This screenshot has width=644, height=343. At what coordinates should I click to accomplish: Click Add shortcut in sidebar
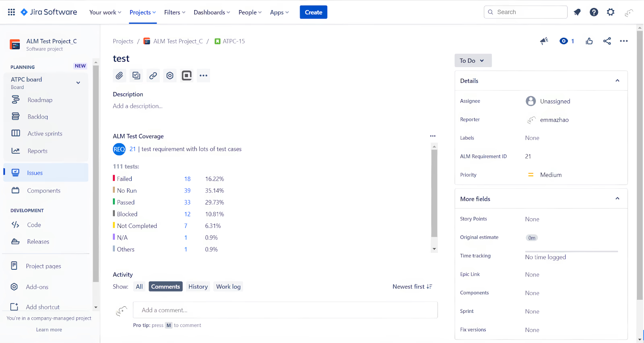[43, 307]
